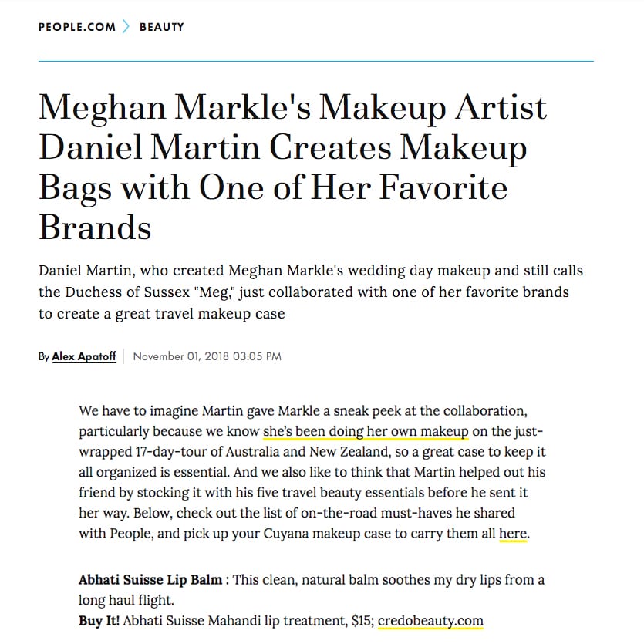The height and width of the screenshot is (644, 644).
Task: Click the Meghan Markle's Makeup Artist headline
Action: click(292, 167)
